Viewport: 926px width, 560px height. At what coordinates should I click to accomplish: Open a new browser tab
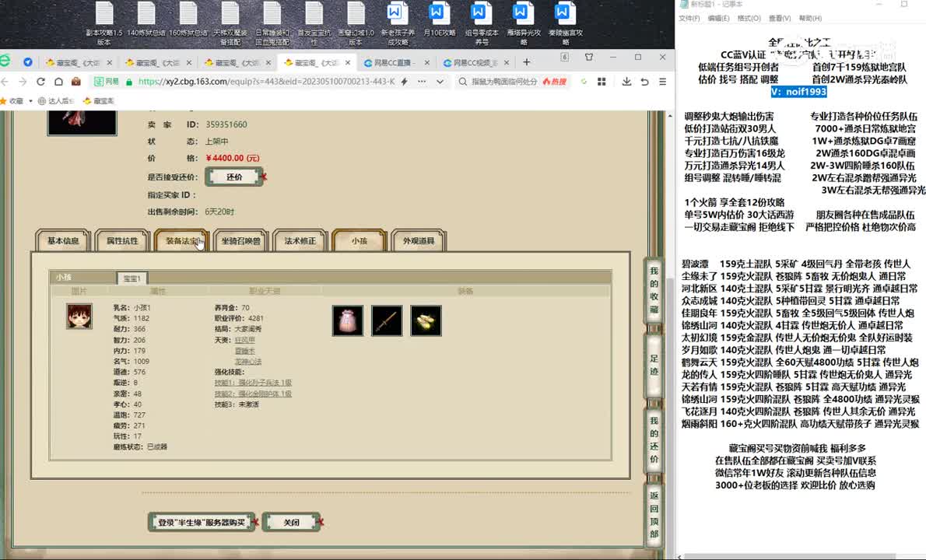point(526,62)
